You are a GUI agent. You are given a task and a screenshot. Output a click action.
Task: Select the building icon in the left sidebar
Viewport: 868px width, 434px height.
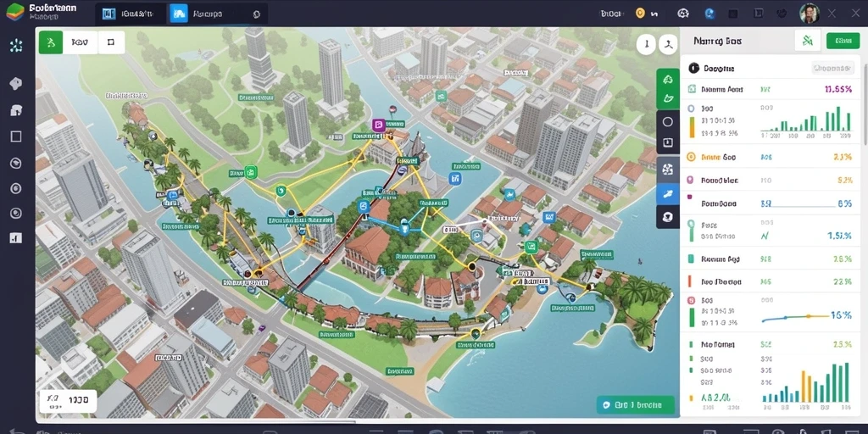tap(16, 110)
